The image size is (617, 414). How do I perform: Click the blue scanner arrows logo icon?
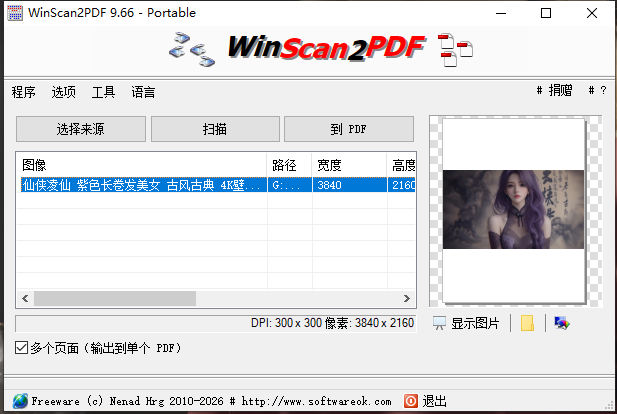(191, 50)
